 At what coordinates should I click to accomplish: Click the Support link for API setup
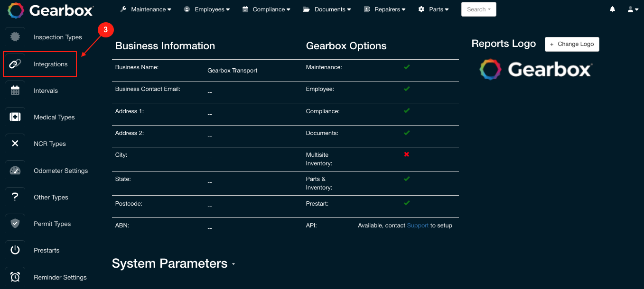[x=418, y=225]
